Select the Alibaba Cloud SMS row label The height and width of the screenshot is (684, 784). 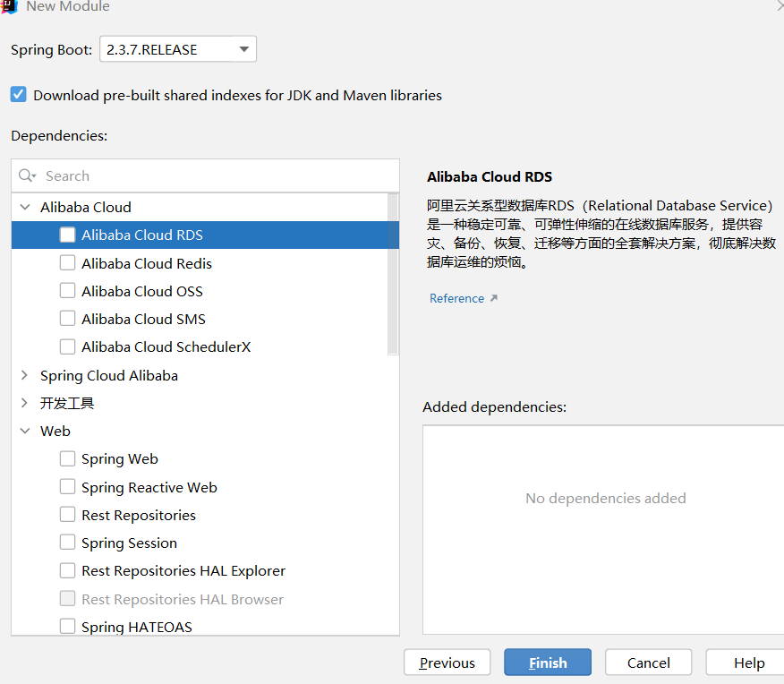coord(143,319)
